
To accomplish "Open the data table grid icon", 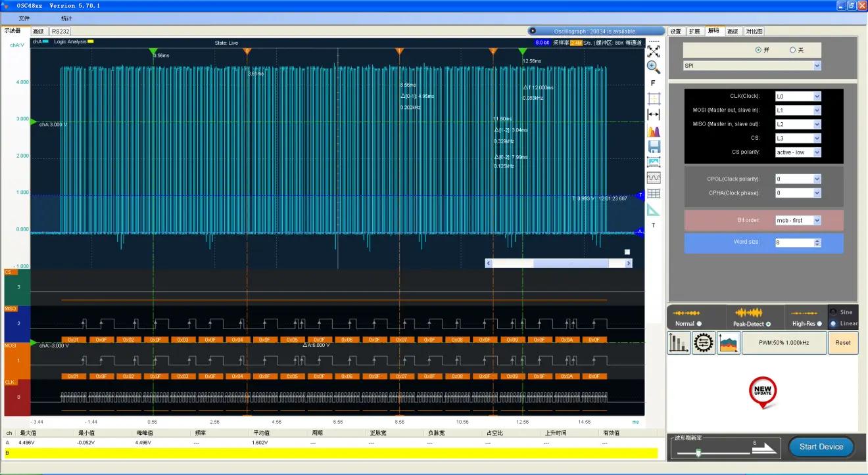I will [x=654, y=194].
